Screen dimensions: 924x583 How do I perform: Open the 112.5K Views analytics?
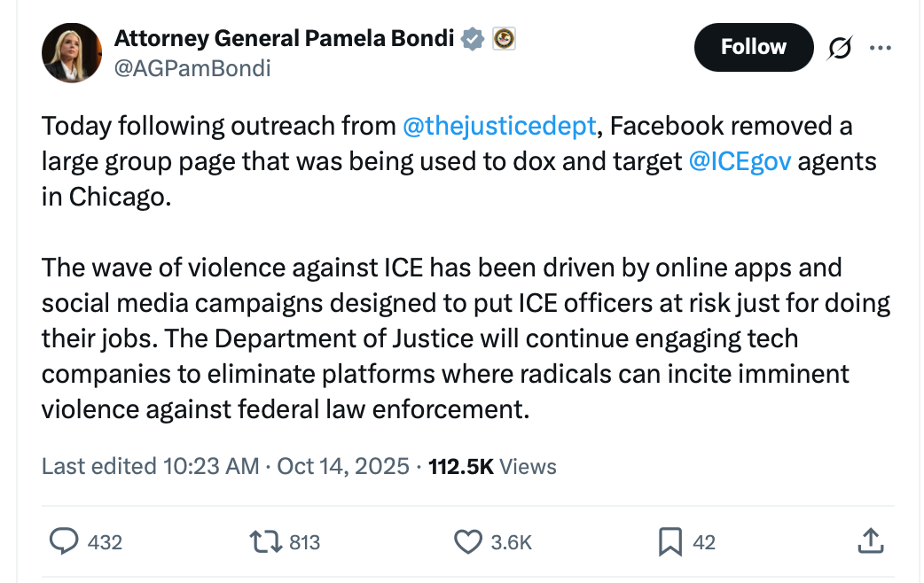(x=492, y=466)
